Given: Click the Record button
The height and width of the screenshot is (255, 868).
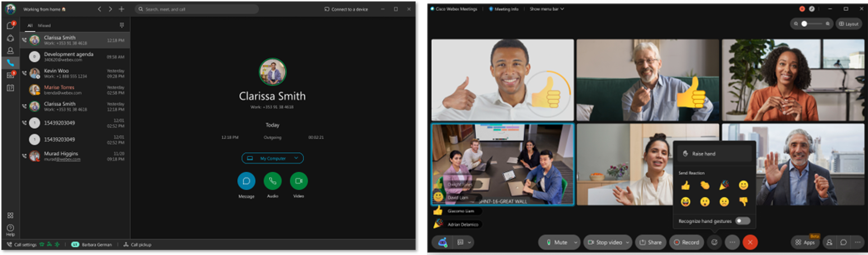Looking at the screenshot, I should pos(686,242).
